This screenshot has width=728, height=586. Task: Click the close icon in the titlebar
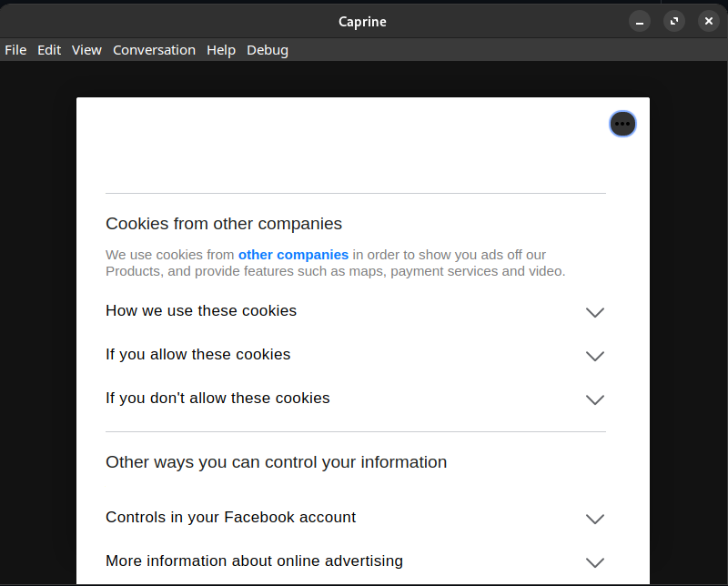[x=708, y=21]
